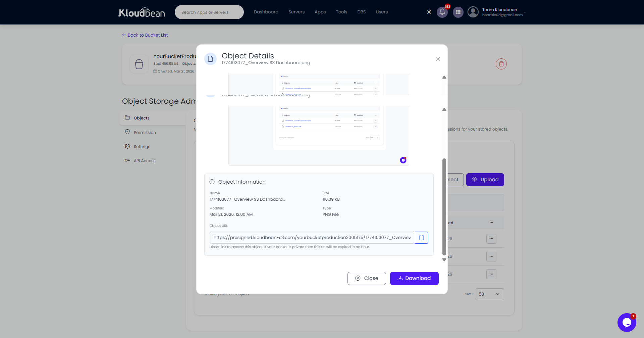Click the Settings gear icon in sidebar

127,146
